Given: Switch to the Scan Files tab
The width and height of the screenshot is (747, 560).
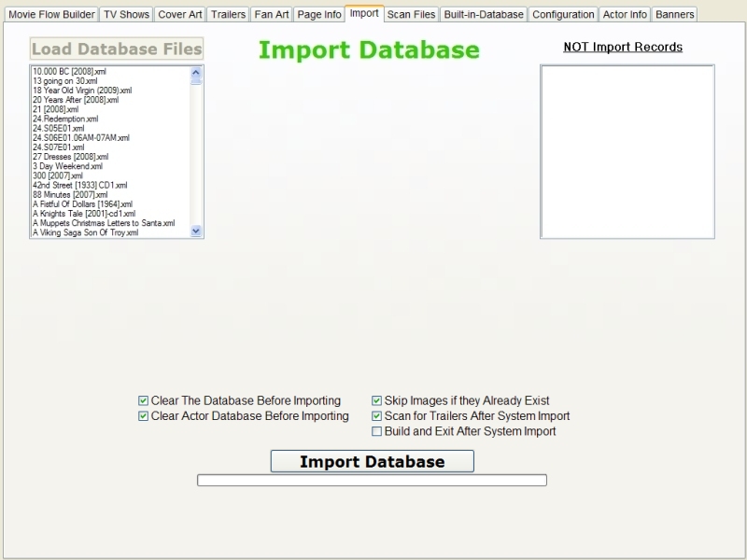Looking at the screenshot, I should pos(411,15).
